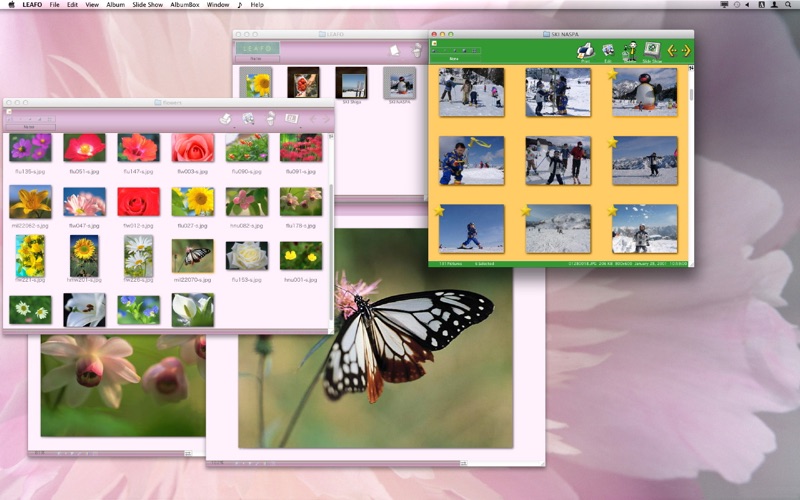Screen dimensions: 800x500
Task: Click the Delete trash figure icon in green toolbar
Action: [630, 51]
